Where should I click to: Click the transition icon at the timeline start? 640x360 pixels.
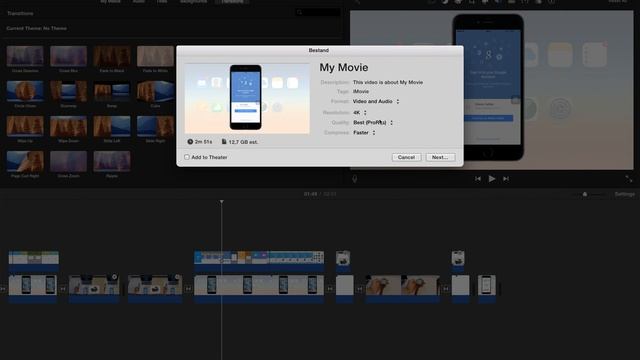pos(3,289)
